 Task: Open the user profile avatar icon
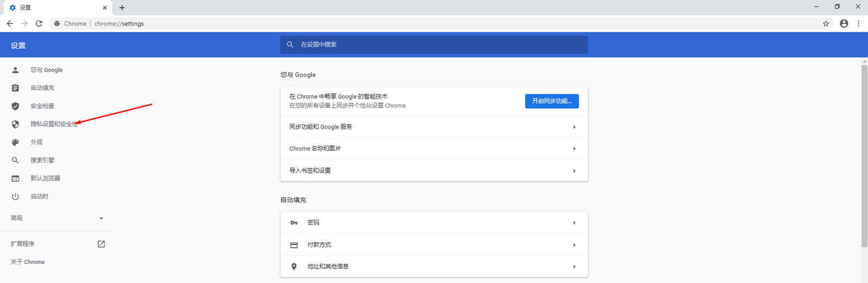pyautogui.click(x=844, y=23)
